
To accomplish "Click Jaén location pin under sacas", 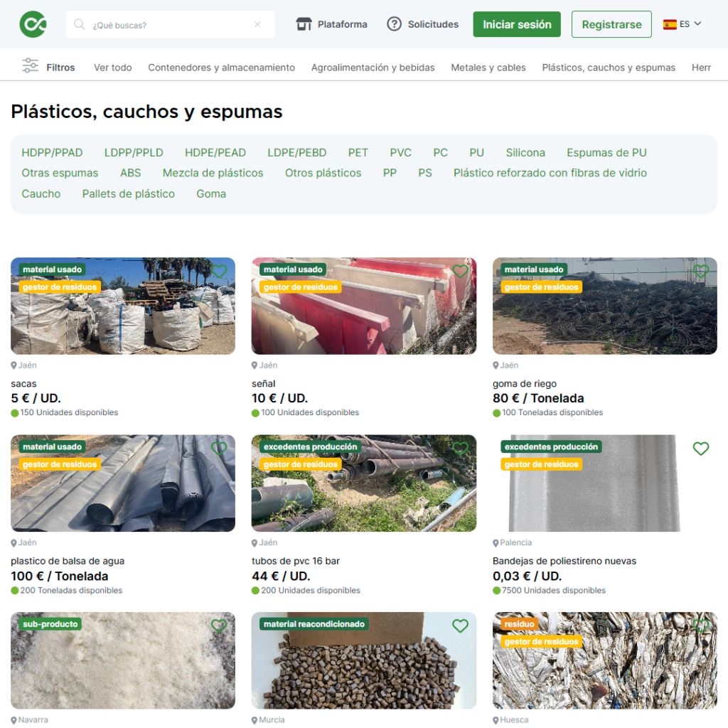I will 14,366.
